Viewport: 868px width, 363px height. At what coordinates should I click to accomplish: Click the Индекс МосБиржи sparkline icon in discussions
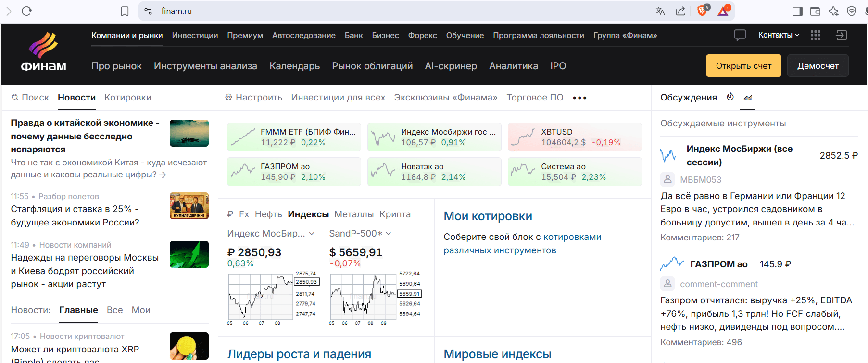coord(668,155)
